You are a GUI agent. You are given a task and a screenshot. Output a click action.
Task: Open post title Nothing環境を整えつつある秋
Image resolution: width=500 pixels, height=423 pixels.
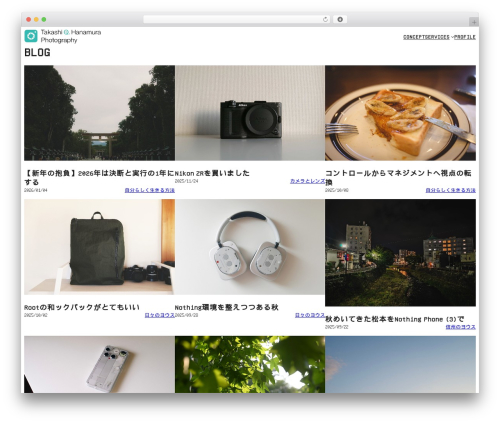click(x=227, y=307)
